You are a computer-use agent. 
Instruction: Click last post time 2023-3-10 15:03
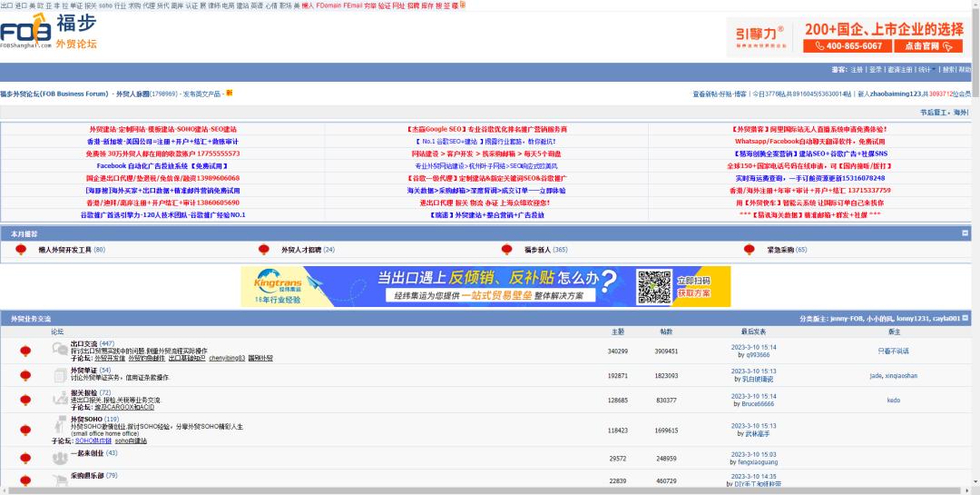point(754,455)
